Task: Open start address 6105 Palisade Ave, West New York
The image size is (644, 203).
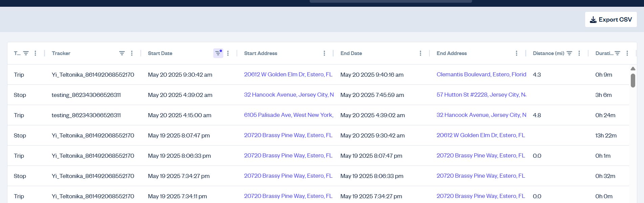Action: (289, 115)
